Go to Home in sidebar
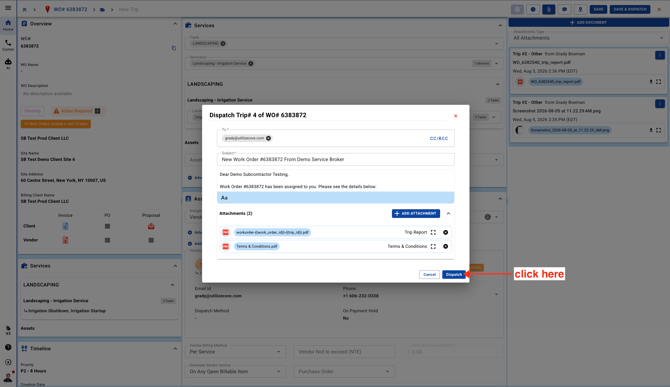 [8, 25]
